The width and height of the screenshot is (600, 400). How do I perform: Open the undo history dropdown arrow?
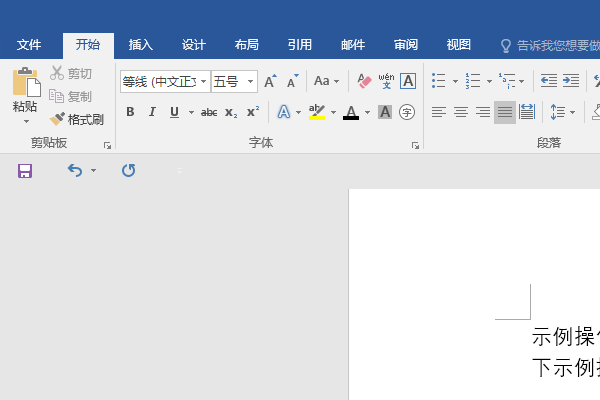(x=93, y=171)
